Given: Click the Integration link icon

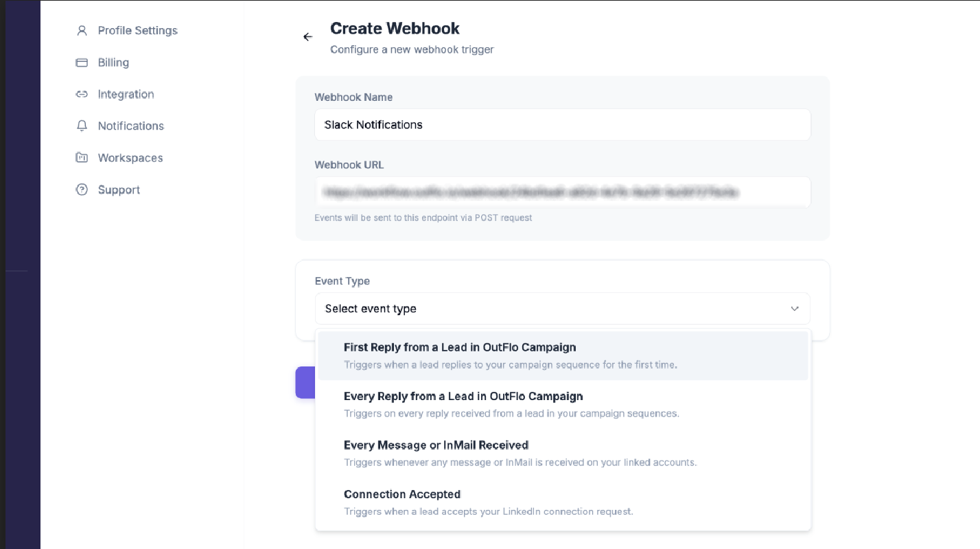Looking at the screenshot, I should [x=82, y=94].
